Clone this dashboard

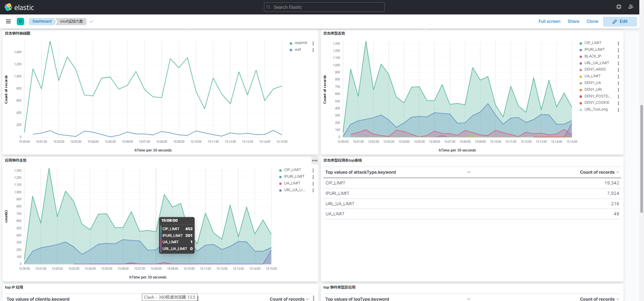point(592,21)
